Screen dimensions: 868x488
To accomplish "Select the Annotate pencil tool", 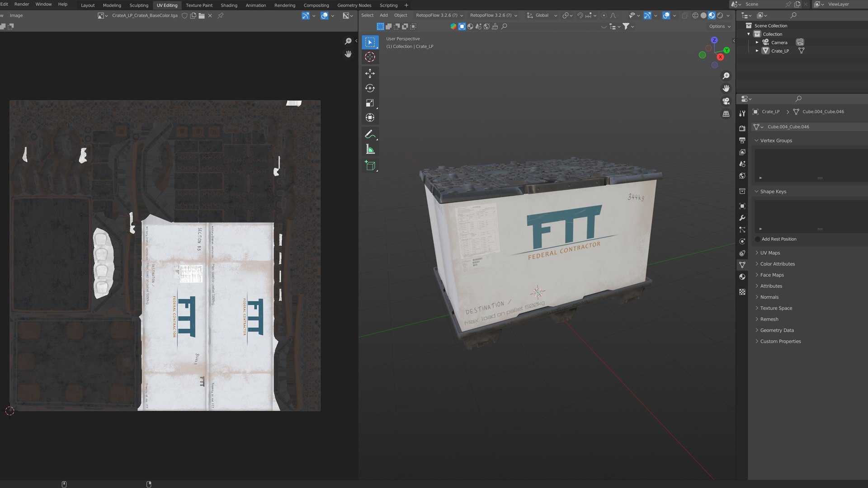I will (370, 134).
